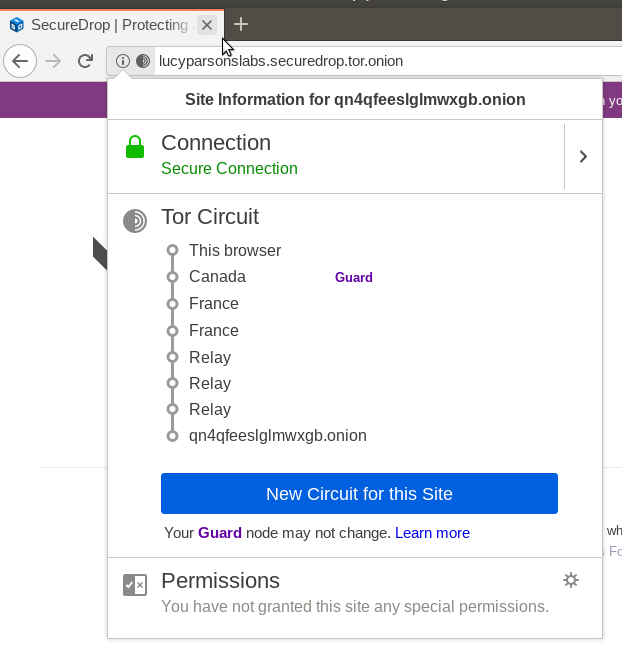
Task: Reload the page with the refresh icon
Action: 86,61
